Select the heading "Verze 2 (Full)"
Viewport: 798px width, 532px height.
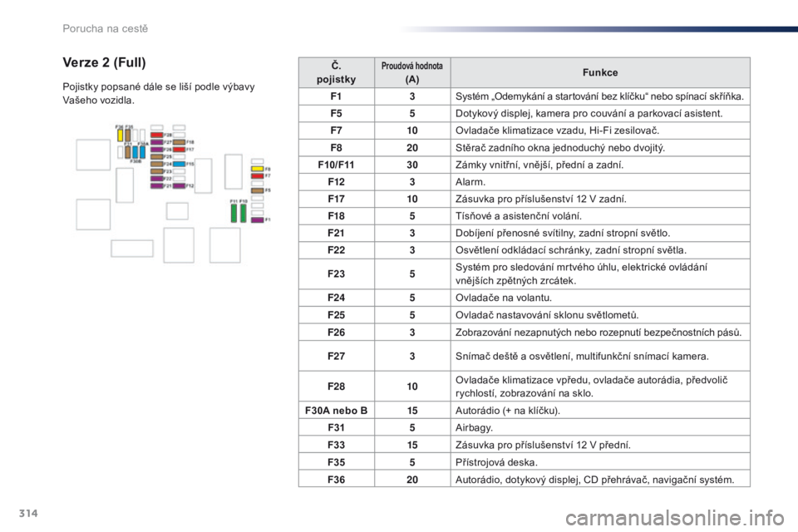[105, 62]
